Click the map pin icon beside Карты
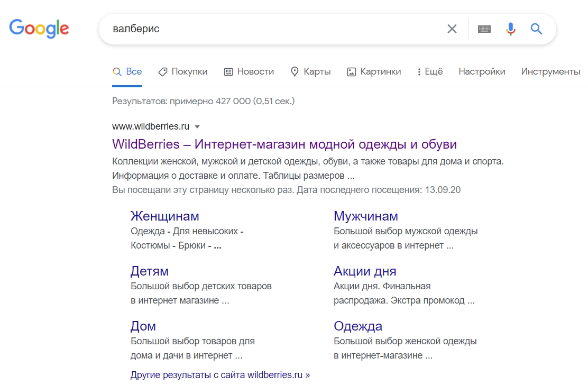This screenshot has width=588, height=385. click(295, 71)
